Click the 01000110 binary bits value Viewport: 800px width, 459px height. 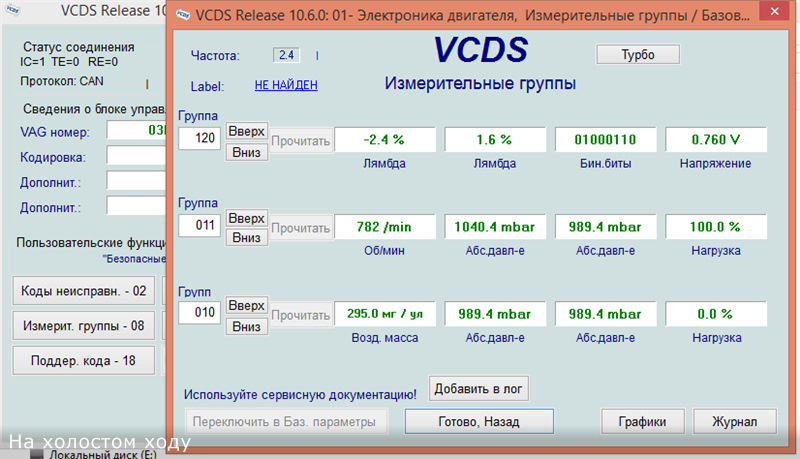(x=606, y=140)
